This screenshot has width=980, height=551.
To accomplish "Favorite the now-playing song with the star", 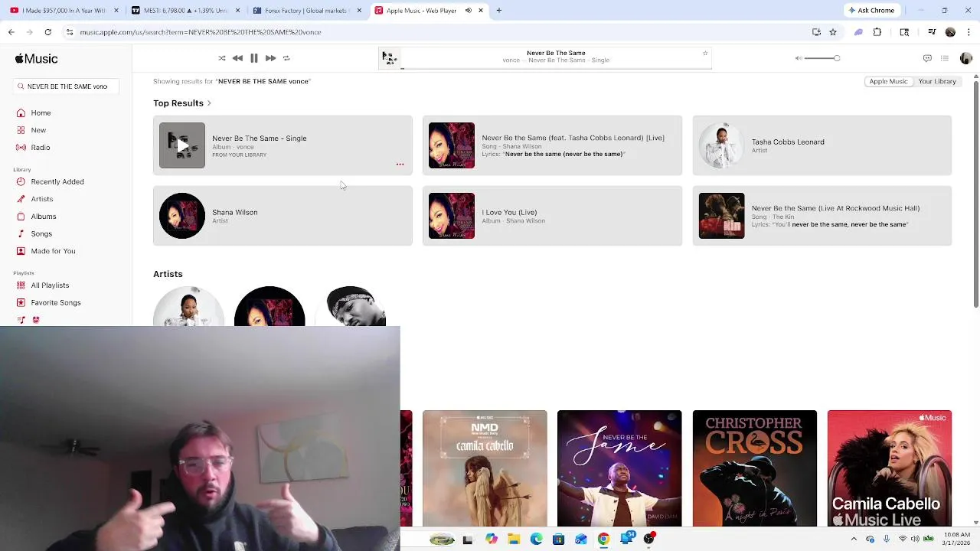I will click(x=705, y=53).
